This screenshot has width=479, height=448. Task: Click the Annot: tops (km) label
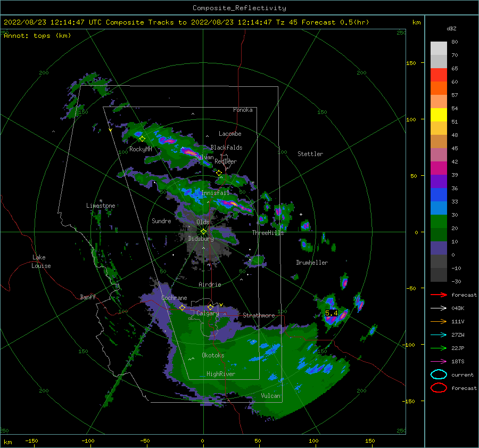pos(37,36)
